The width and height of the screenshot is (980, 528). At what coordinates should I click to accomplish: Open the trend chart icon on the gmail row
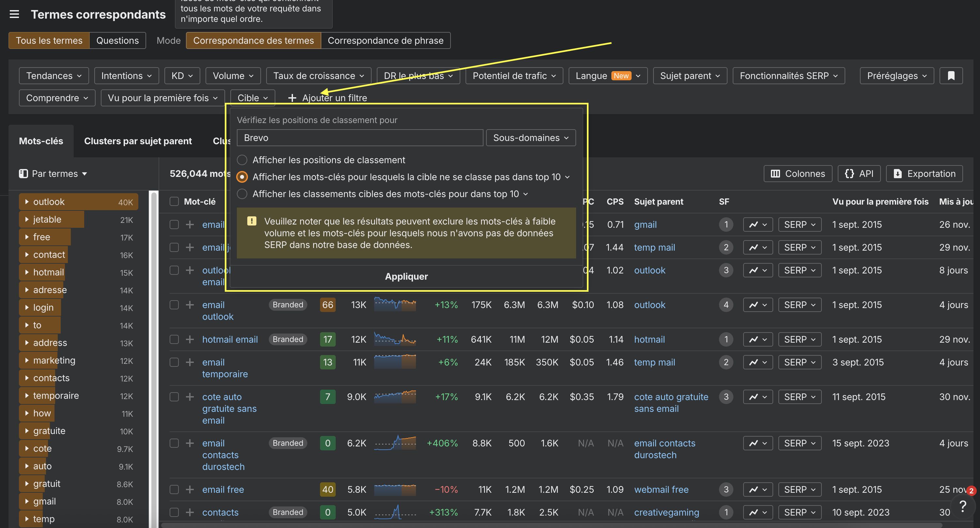758,224
